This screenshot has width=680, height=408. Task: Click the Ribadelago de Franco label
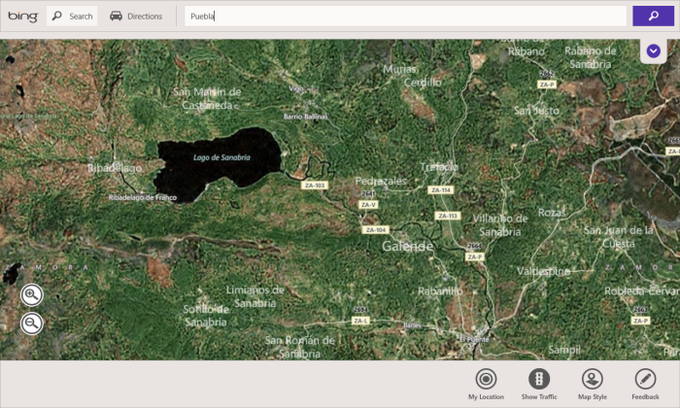tap(143, 198)
